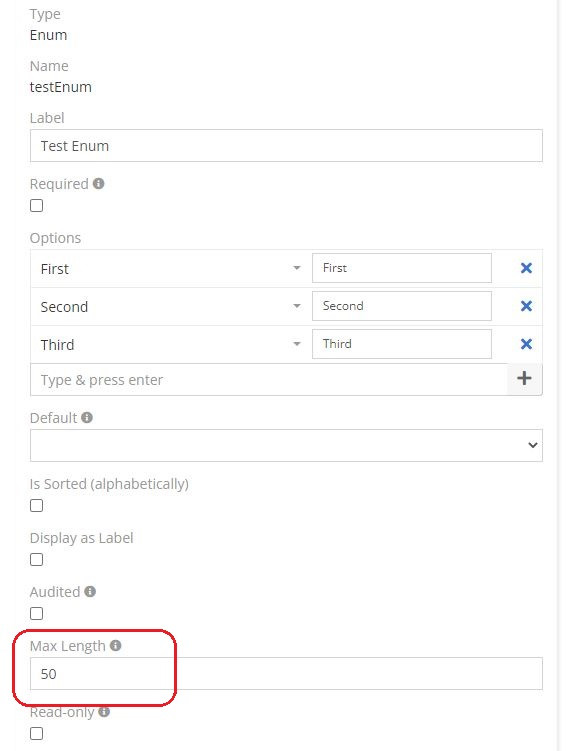This screenshot has width=578, height=751.
Task: Click the Label field containing Test Enum
Action: pos(286,146)
